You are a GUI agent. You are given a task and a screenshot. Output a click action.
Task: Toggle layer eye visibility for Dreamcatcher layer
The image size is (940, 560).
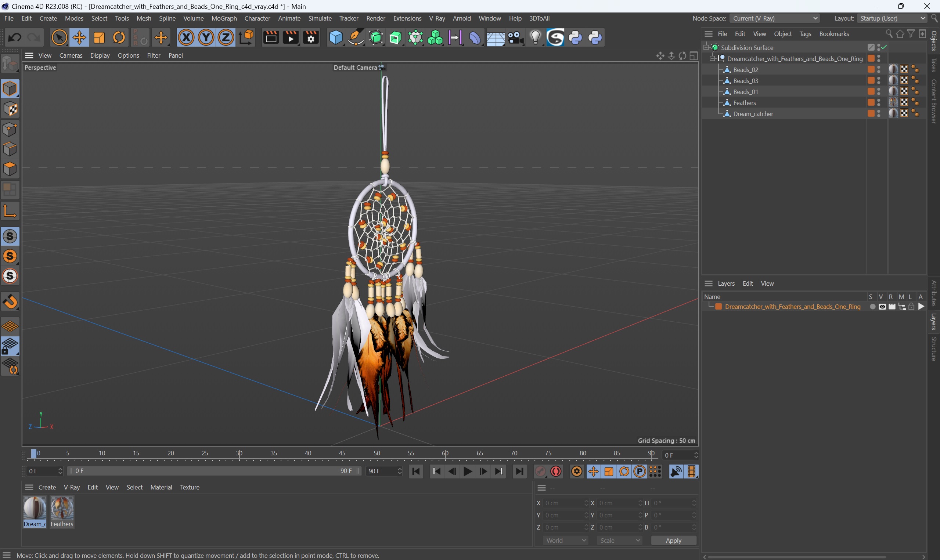pyautogui.click(x=882, y=307)
